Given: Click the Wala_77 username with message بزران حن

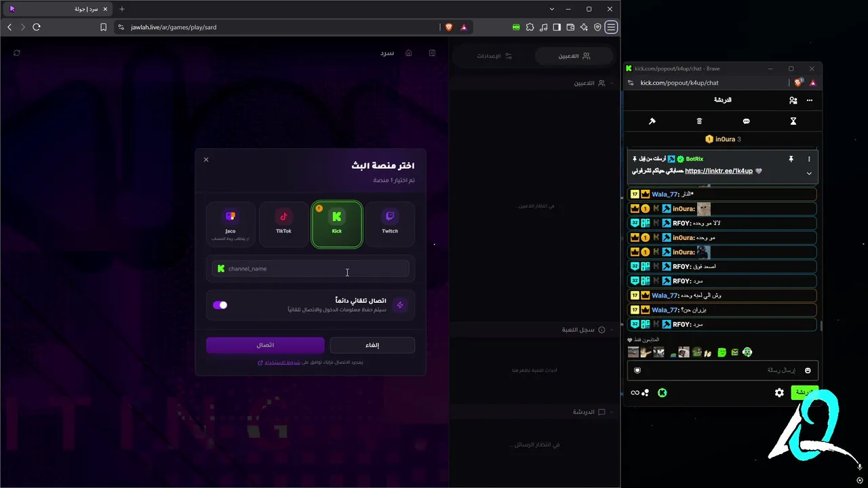Looking at the screenshot, I should point(665,310).
